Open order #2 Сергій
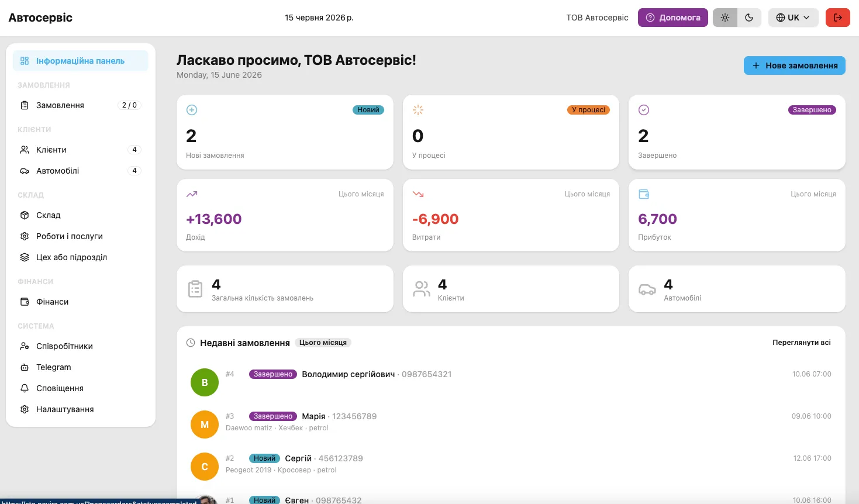This screenshot has width=859, height=504. [x=511, y=467]
